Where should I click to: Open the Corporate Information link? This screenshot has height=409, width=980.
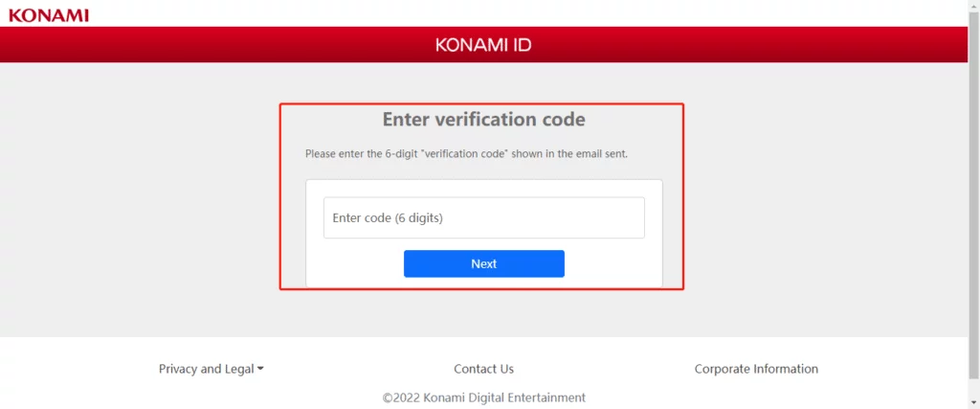point(756,369)
